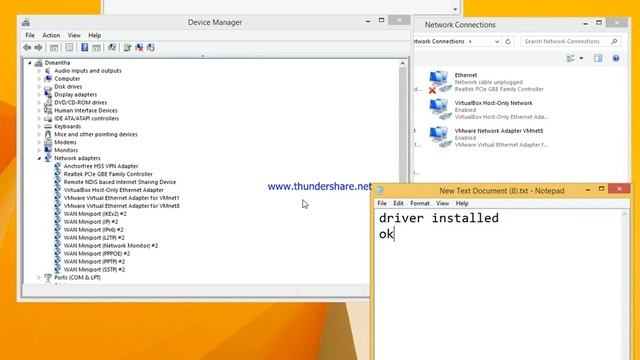Open Device Manager Help menu

(x=95, y=35)
